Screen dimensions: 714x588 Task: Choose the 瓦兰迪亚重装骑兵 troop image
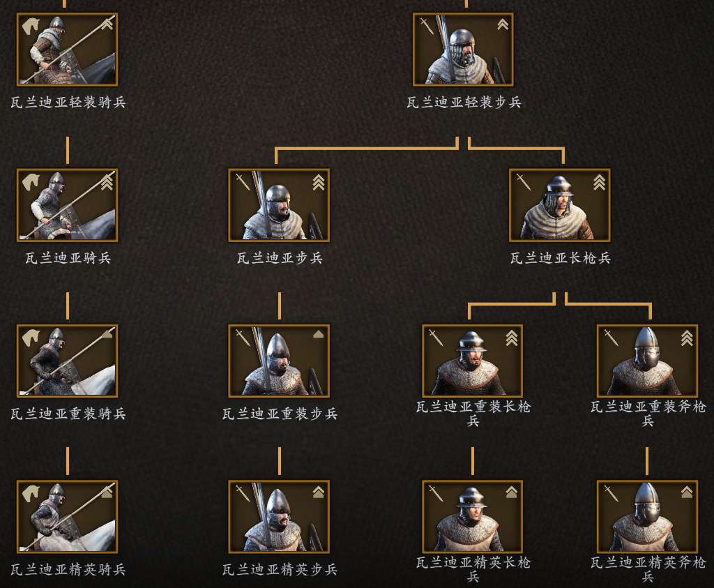click(68, 361)
